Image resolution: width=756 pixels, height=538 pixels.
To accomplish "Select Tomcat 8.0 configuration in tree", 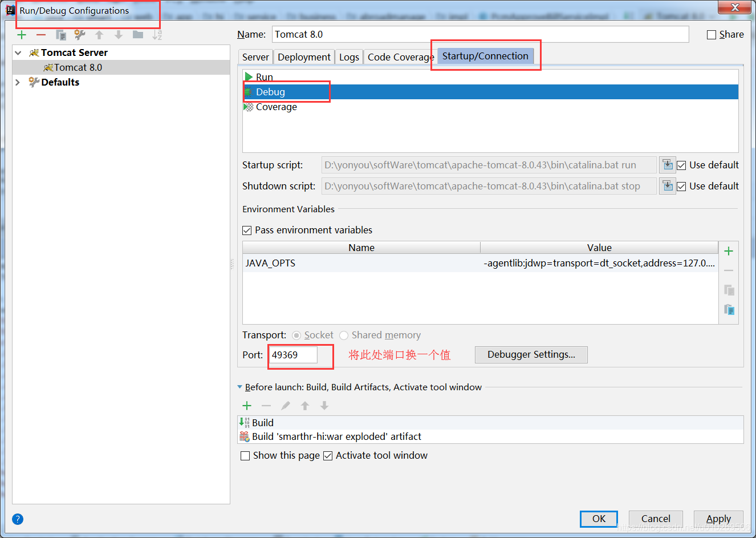I will tap(121, 67).
